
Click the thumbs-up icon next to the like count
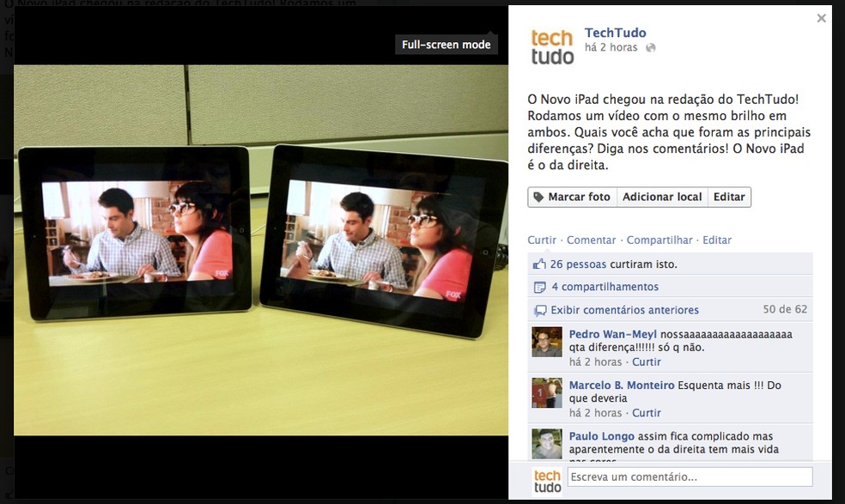click(540, 263)
